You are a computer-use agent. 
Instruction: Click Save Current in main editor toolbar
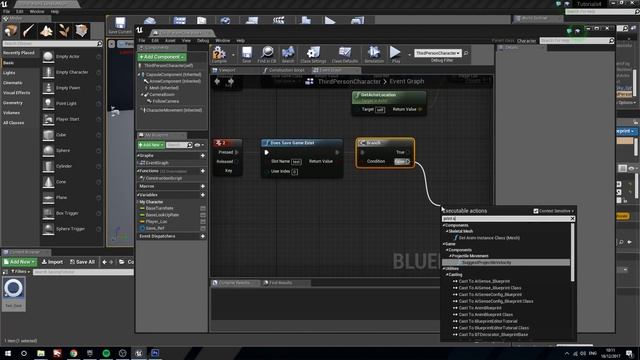120,25
